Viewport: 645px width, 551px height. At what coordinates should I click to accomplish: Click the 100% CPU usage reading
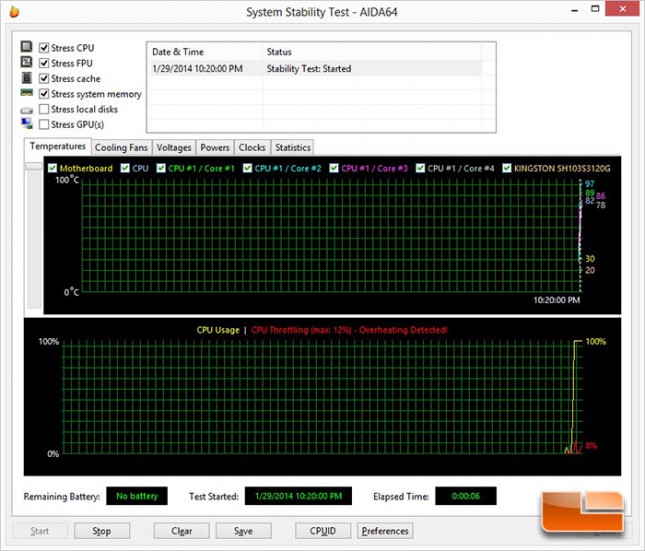point(595,342)
